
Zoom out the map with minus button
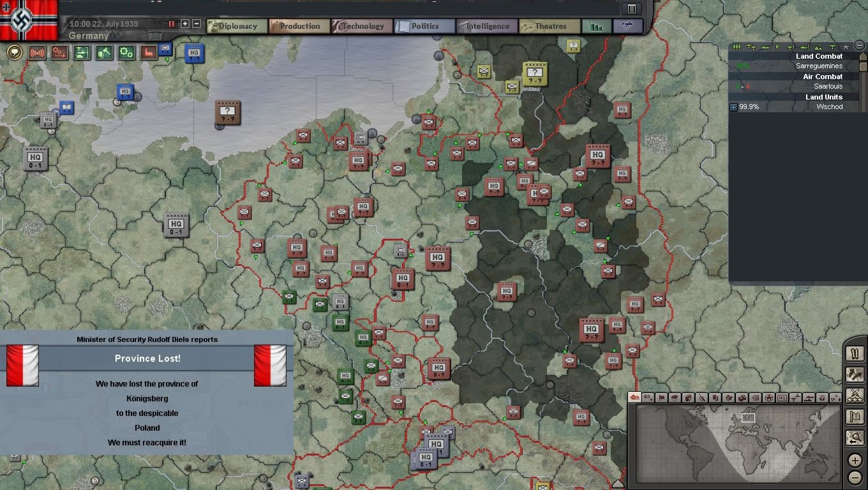[855, 477]
